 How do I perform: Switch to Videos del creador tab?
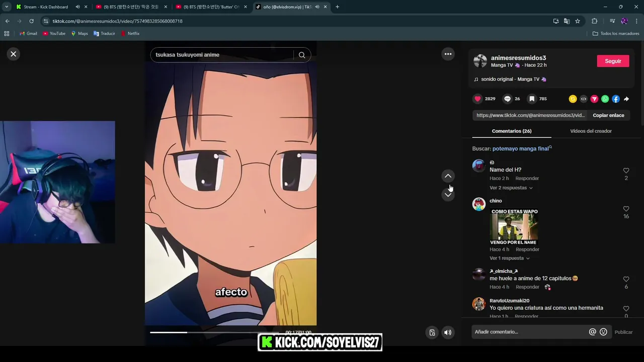[591, 131]
